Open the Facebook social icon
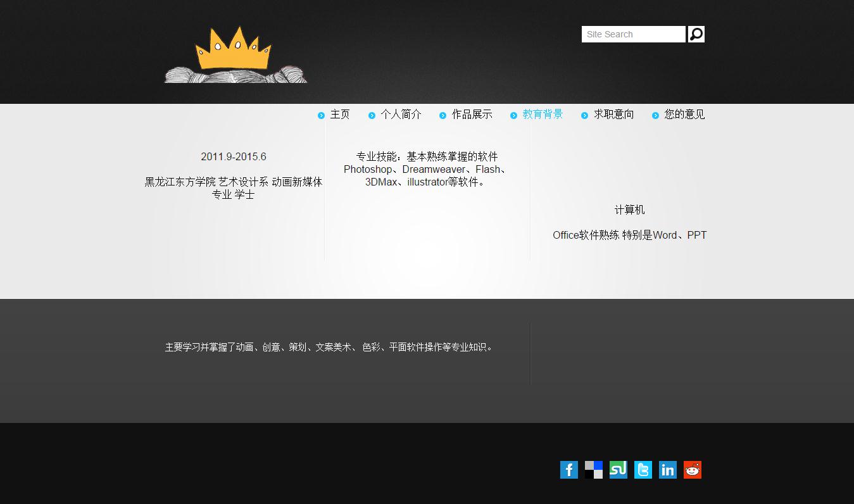Image resolution: width=854 pixels, height=504 pixels. click(568, 470)
